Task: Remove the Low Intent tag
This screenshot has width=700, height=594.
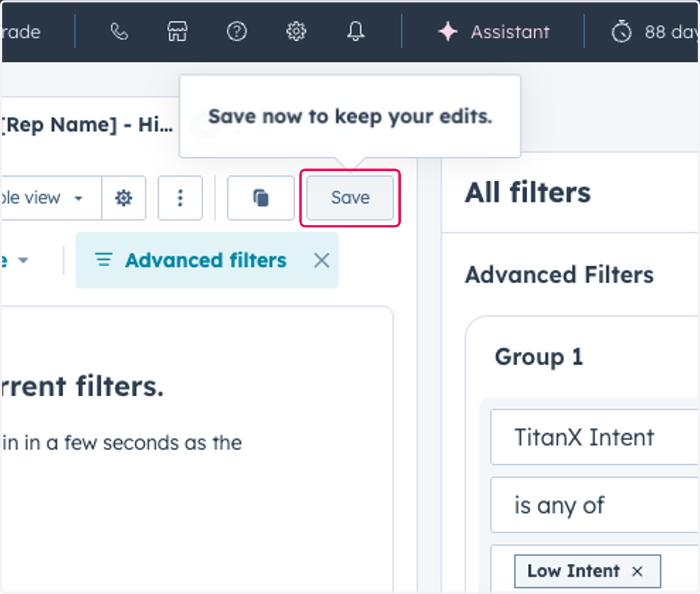Action: 638,571
